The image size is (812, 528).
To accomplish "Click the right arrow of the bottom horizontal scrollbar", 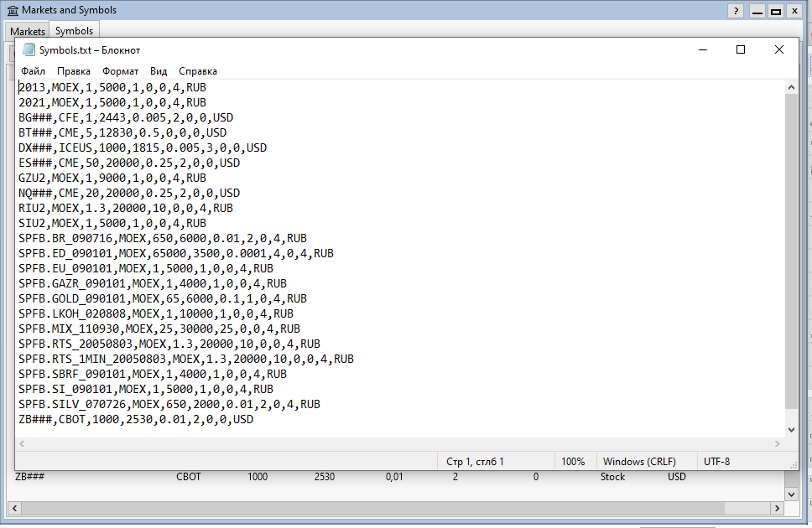I will click(777, 508).
